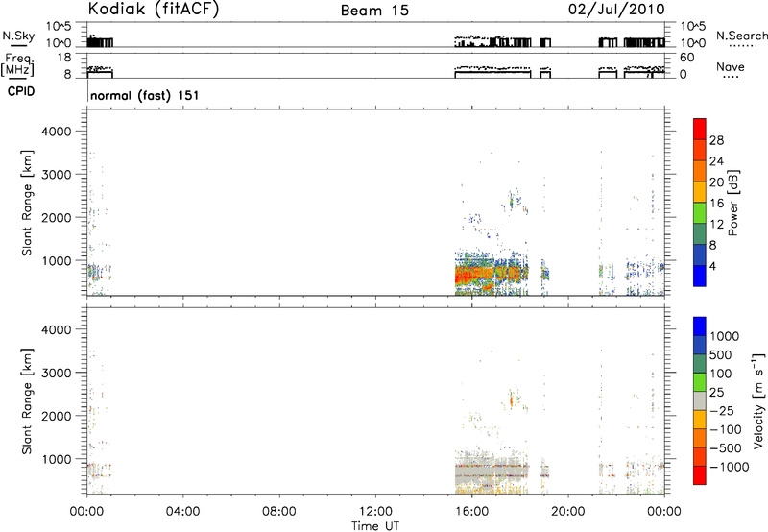Click the 'Nave' legend label

click(x=730, y=67)
